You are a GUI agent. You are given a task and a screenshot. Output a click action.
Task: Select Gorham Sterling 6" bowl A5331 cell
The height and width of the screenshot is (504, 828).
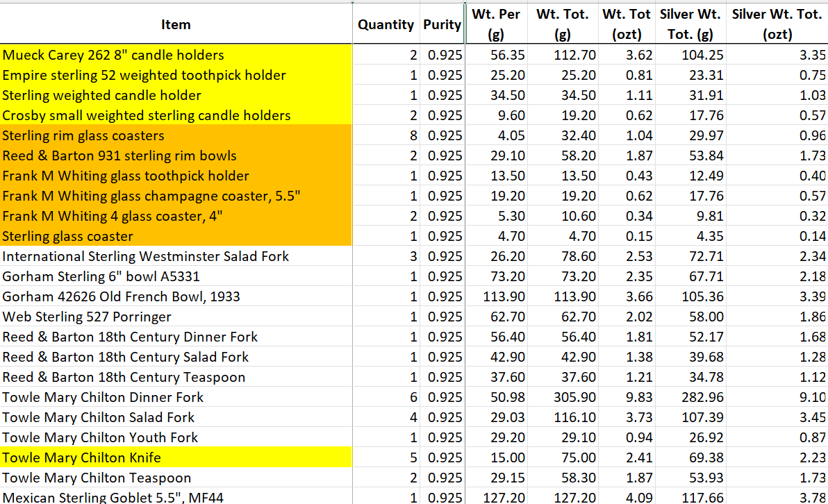point(176,276)
